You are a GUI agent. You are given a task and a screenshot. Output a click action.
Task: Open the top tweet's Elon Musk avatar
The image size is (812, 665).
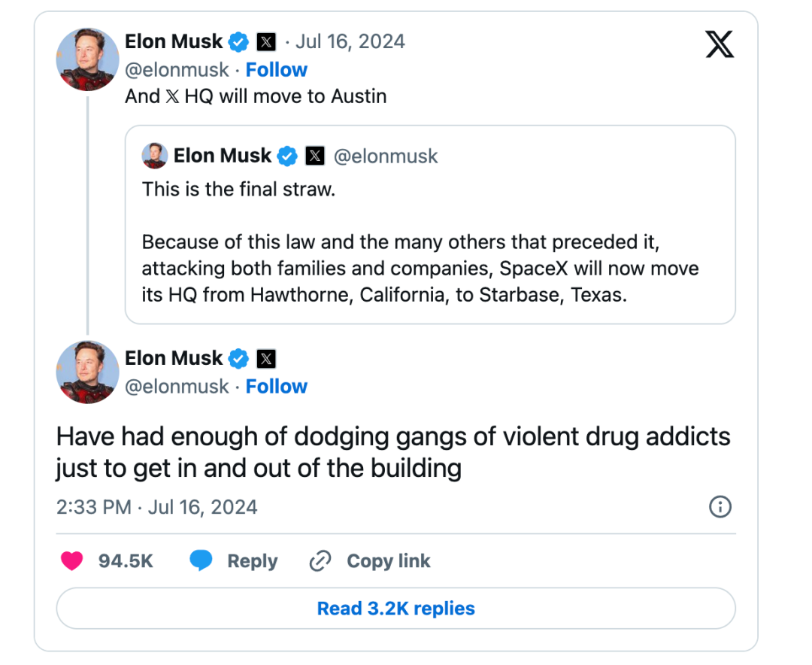tap(88, 59)
